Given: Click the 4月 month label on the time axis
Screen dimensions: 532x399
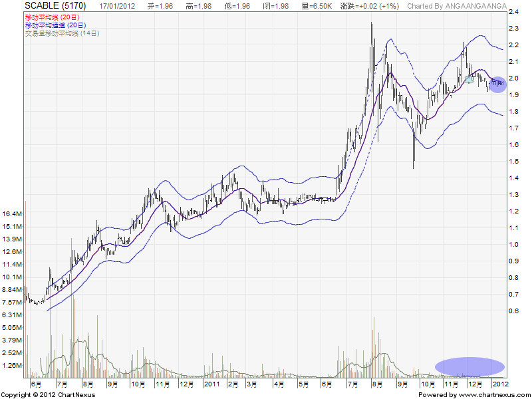Looking at the screenshot, I should (279, 384).
